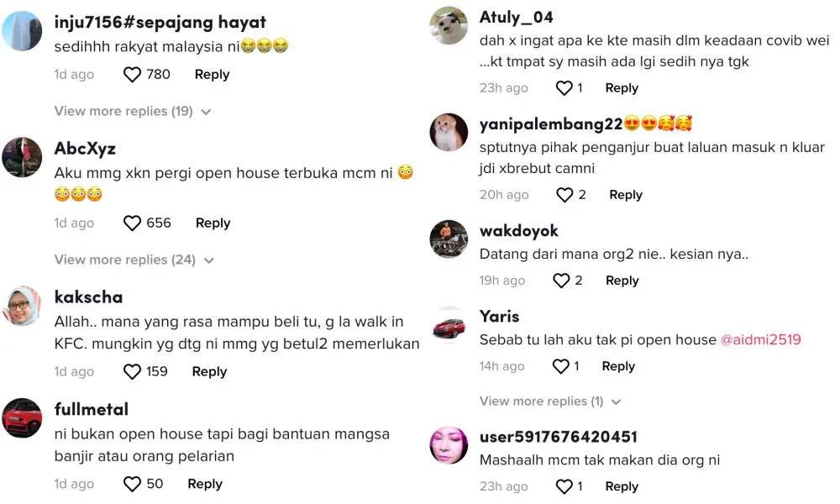Expand 1 more reply under Yaris
The image size is (840, 504).
[x=550, y=402]
